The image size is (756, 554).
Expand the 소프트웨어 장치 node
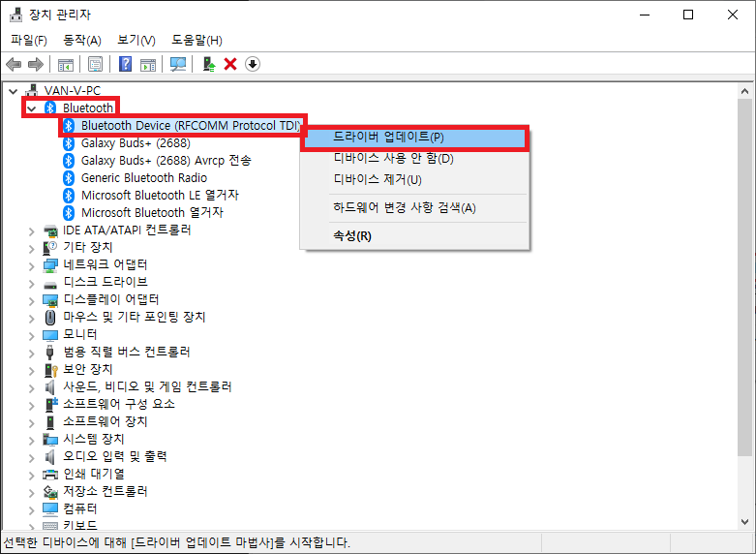32,422
